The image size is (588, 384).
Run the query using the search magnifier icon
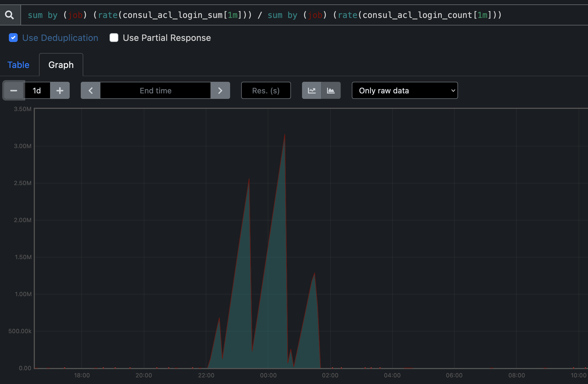click(x=10, y=15)
